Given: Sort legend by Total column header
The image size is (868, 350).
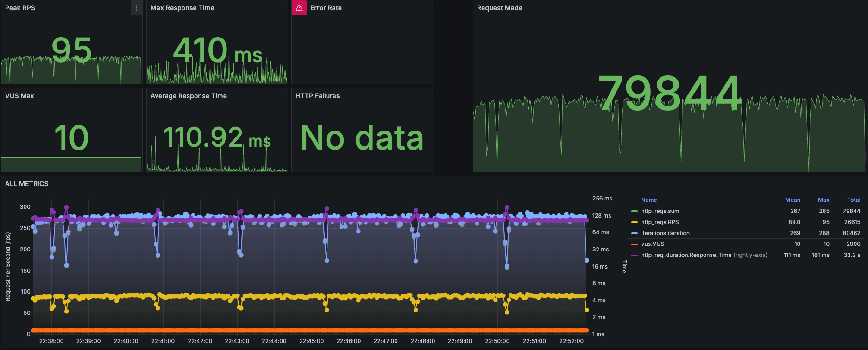Looking at the screenshot, I should [x=854, y=200].
